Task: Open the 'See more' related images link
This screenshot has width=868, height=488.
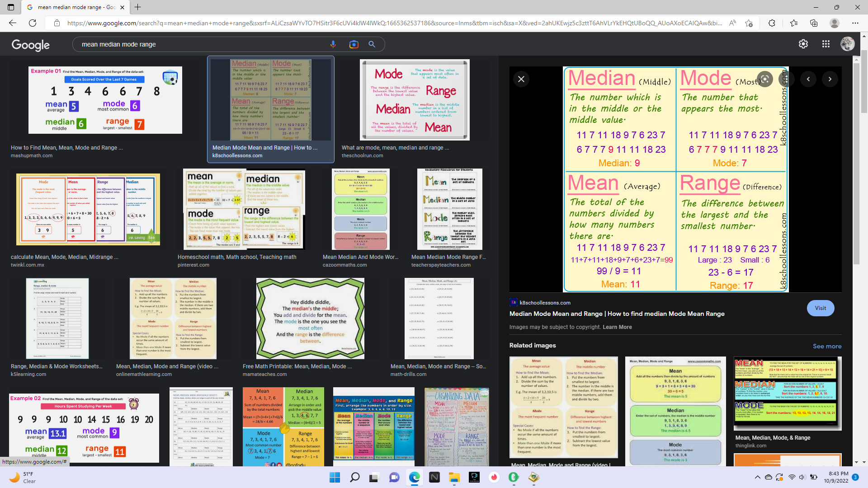Action: (827, 346)
